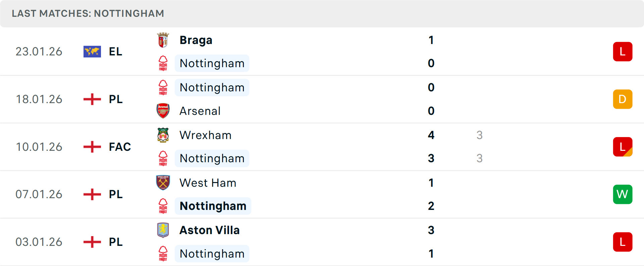The height and width of the screenshot is (266, 644).
Task: Click the Arsenal club crest
Action: tap(163, 111)
